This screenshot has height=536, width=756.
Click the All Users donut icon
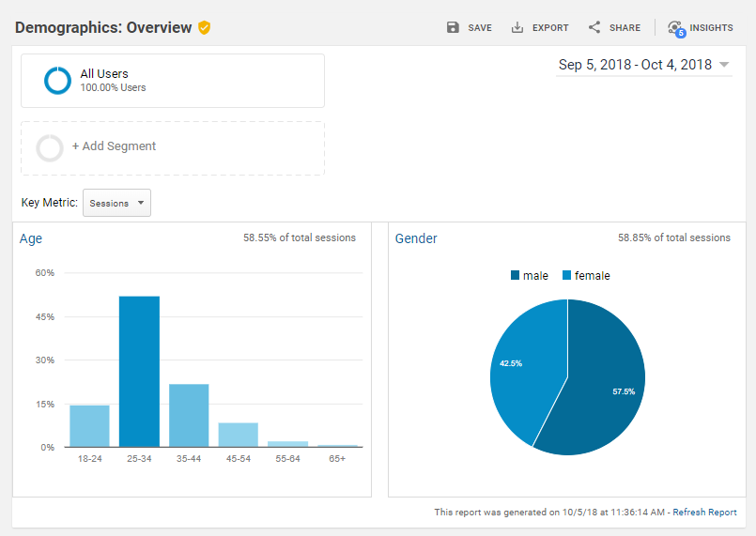click(57, 81)
